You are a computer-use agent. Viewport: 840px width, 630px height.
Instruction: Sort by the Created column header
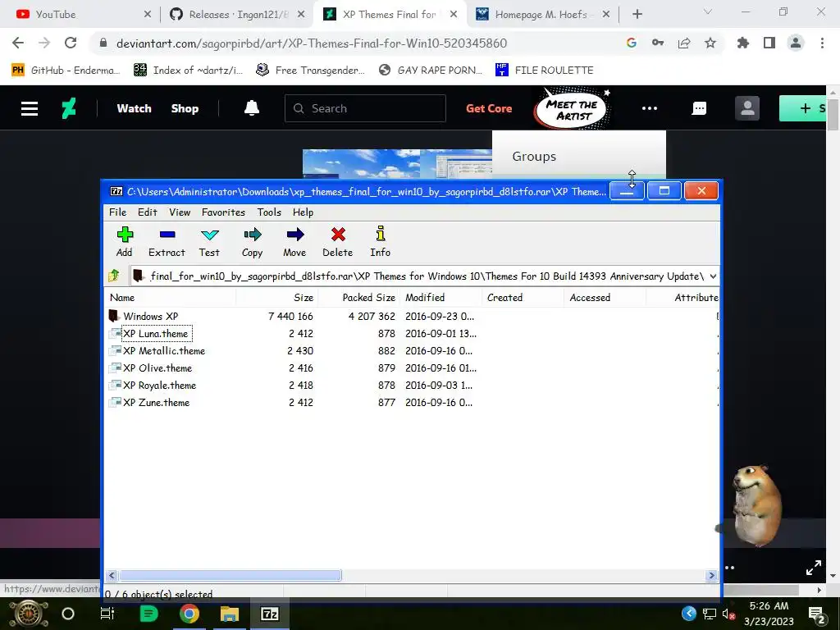click(523, 297)
